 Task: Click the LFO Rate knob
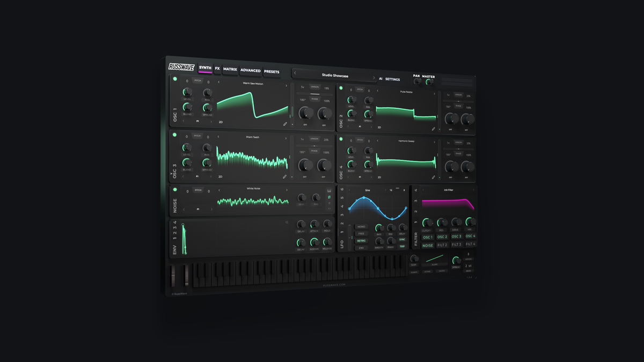(379, 228)
